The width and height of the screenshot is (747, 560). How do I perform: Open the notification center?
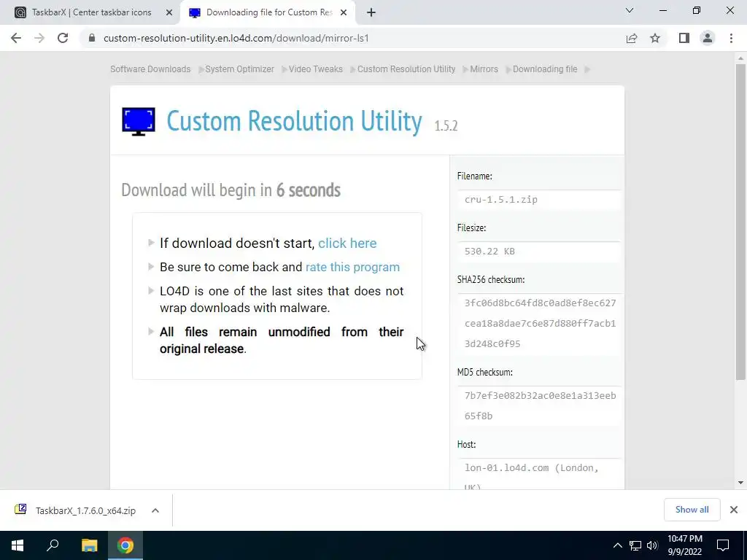(723, 545)
